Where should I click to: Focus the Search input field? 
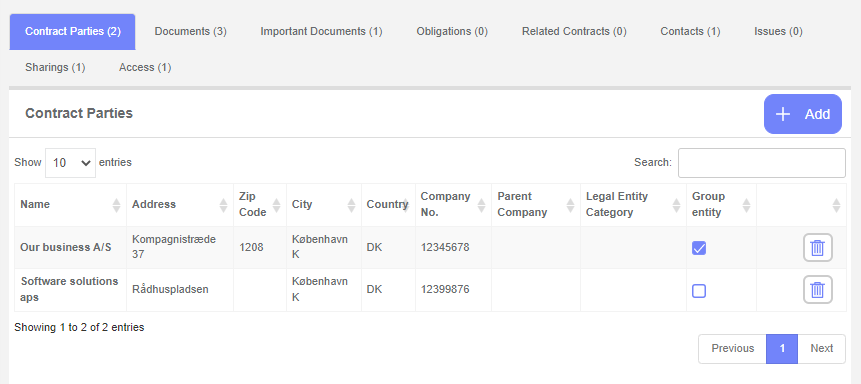coord(762,163)
